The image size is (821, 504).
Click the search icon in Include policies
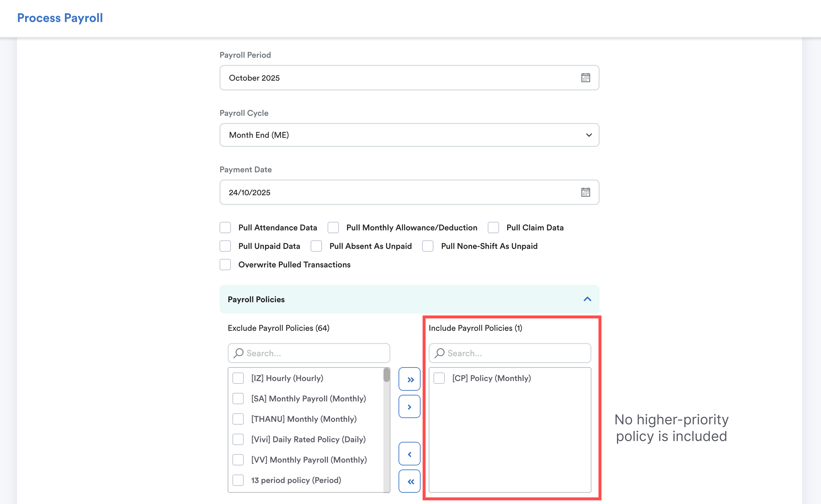[x=440, y=353]
